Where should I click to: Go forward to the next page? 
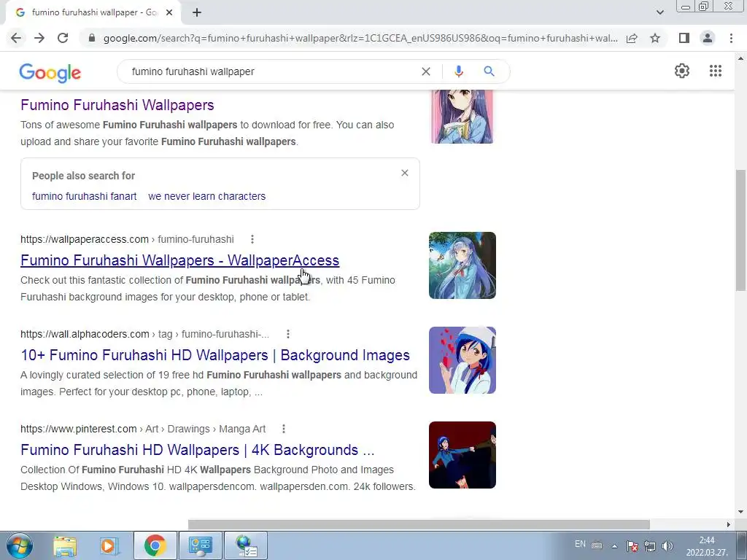pos(39,38)
